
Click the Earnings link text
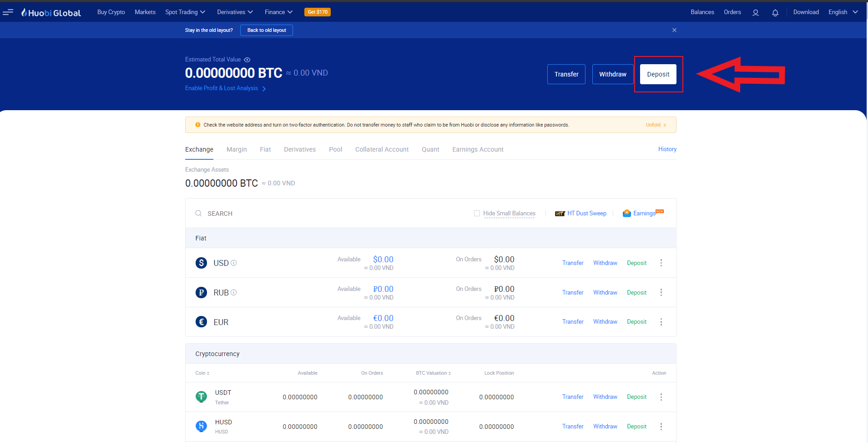pos(644,213)
